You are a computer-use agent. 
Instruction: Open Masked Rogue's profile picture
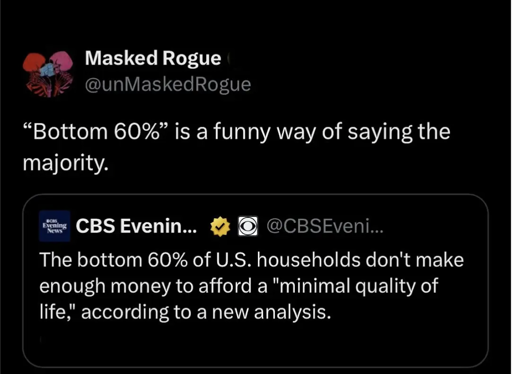(x=48, y=74)
